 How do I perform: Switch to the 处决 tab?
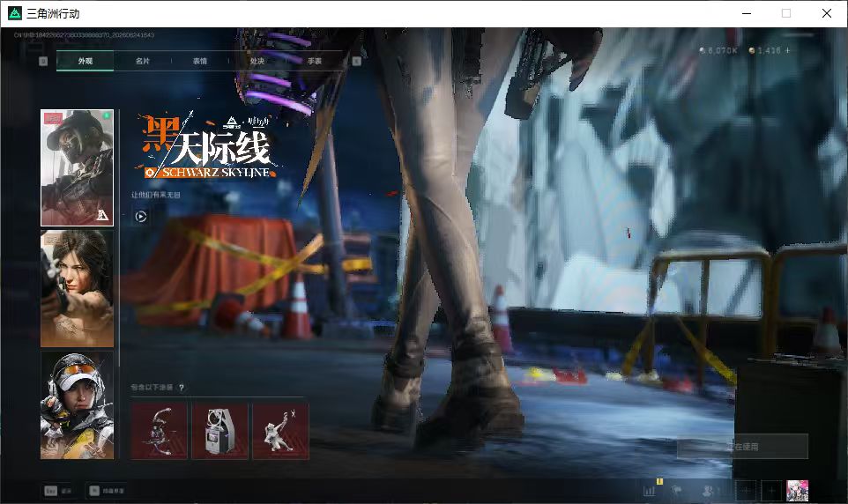tap(257, 61)
